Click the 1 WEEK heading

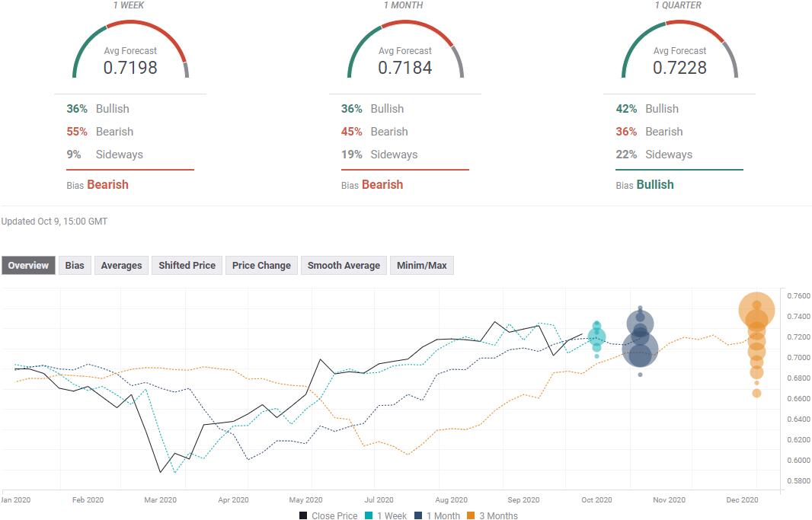click(x=129, y=5)
